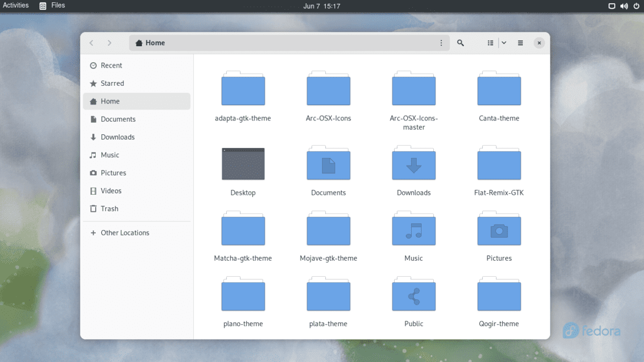Viewport: 644px width, 362px height.
Task: Click the volume icon in the top bar
Action: pos(624,6)
